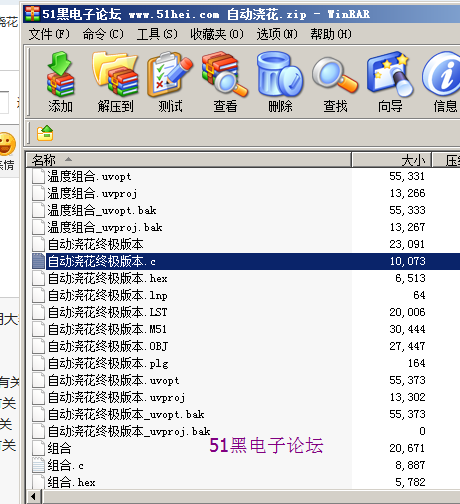Open the 选项(N) menu
460x504 pixels.
pyautogui.click(x=277, y=34)
